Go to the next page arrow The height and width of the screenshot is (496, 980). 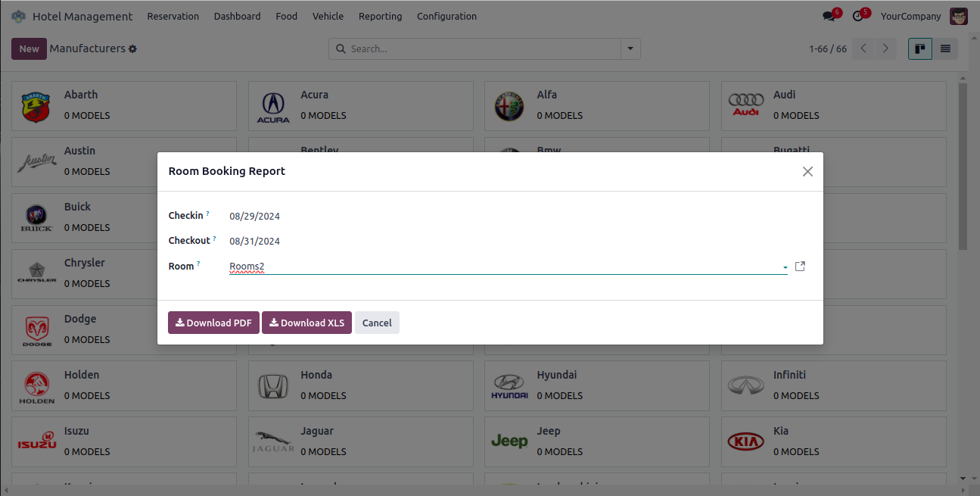[x=885, y=49]
